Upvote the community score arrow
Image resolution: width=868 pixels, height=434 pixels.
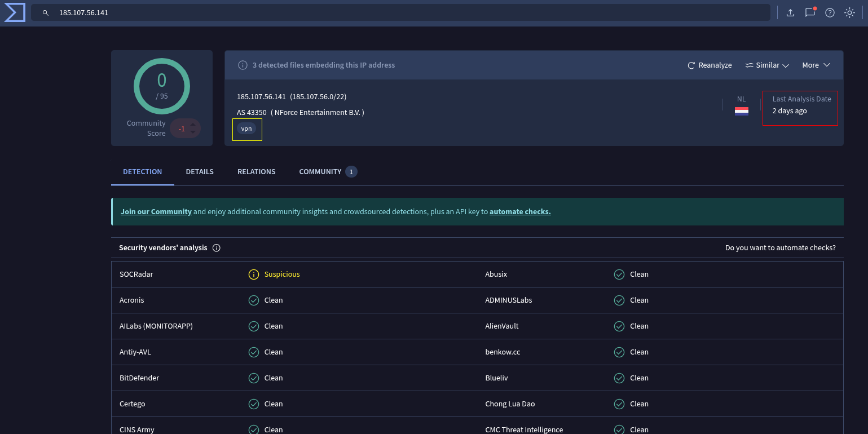click(193, 124)
